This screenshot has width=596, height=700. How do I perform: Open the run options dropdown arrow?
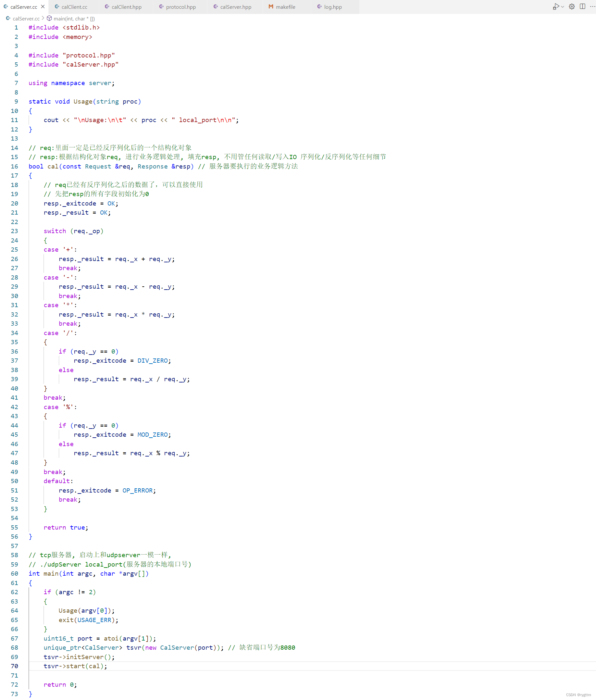(563, 7)
